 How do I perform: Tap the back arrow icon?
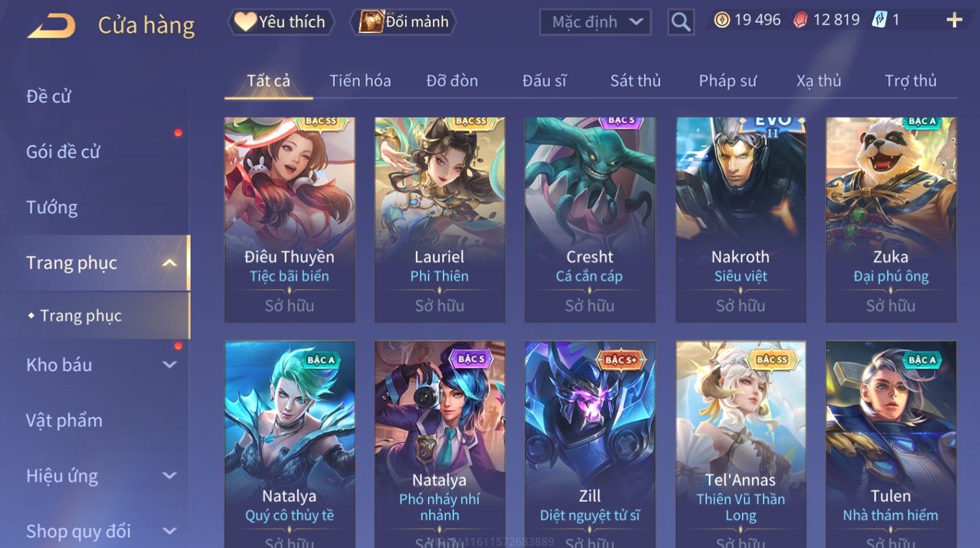(x=51, y=26)
